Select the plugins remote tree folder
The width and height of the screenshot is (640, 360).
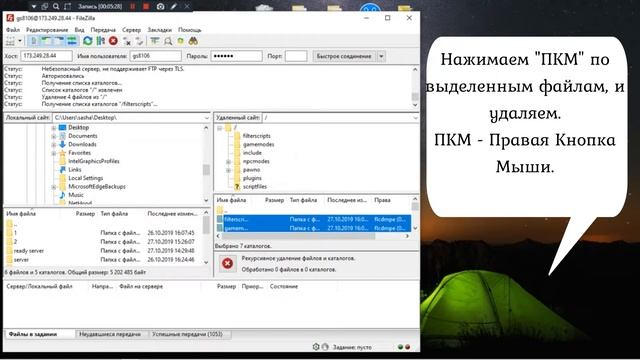coord(252,178)
